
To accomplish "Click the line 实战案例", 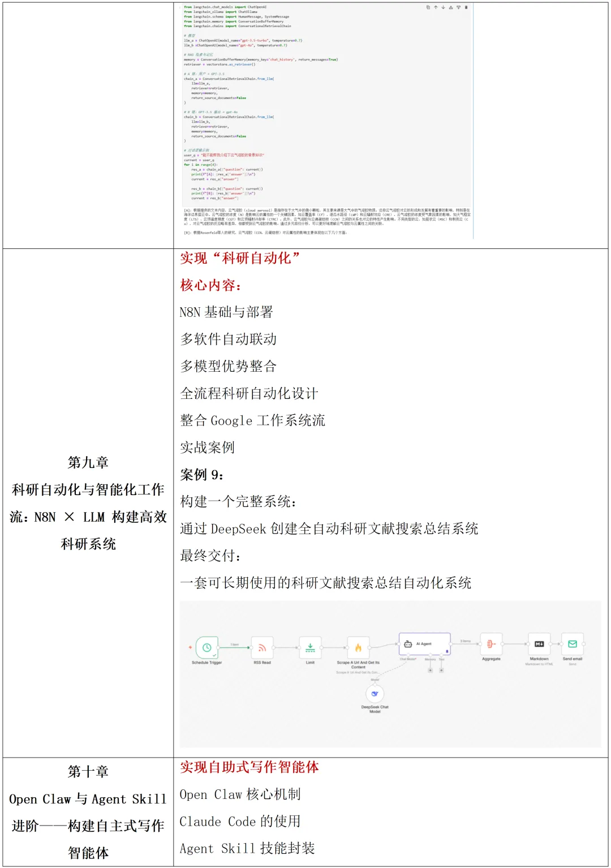I will [207, 448].
